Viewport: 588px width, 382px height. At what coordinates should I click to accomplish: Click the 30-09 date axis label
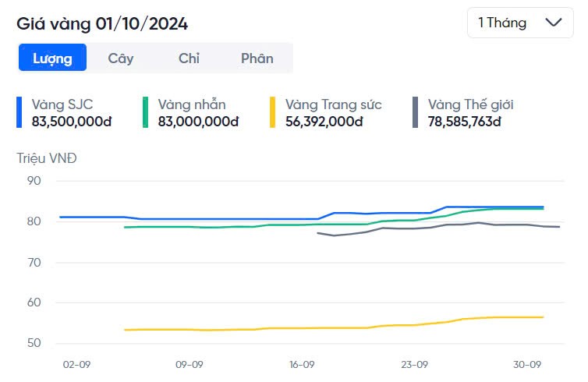coord(527,364)
